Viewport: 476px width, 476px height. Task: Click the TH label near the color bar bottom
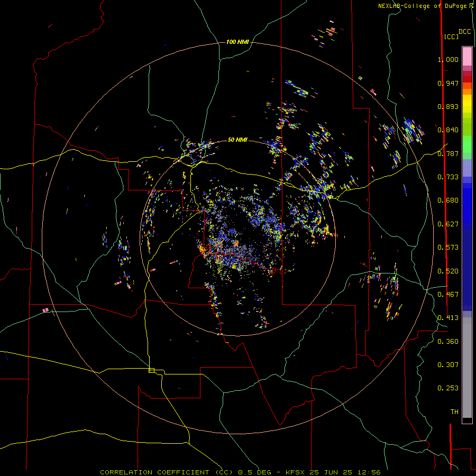click(x=454, y=412)
